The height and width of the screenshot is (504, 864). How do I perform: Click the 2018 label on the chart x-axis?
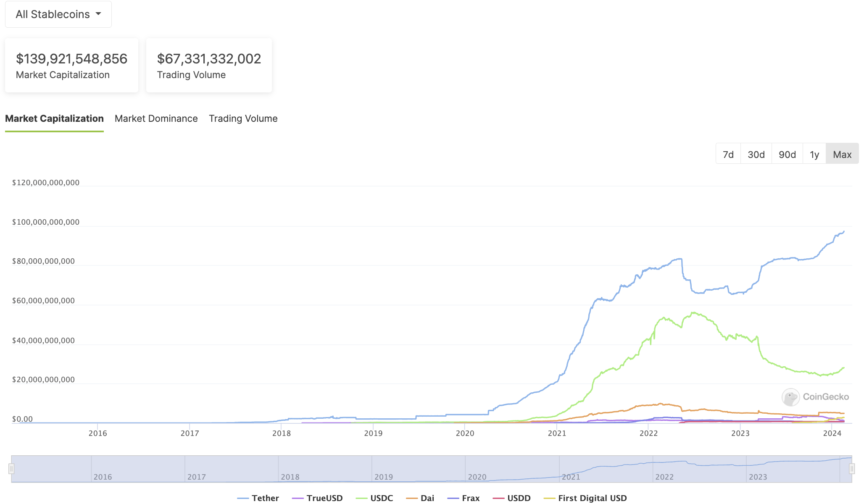click(x=282, y=433)
